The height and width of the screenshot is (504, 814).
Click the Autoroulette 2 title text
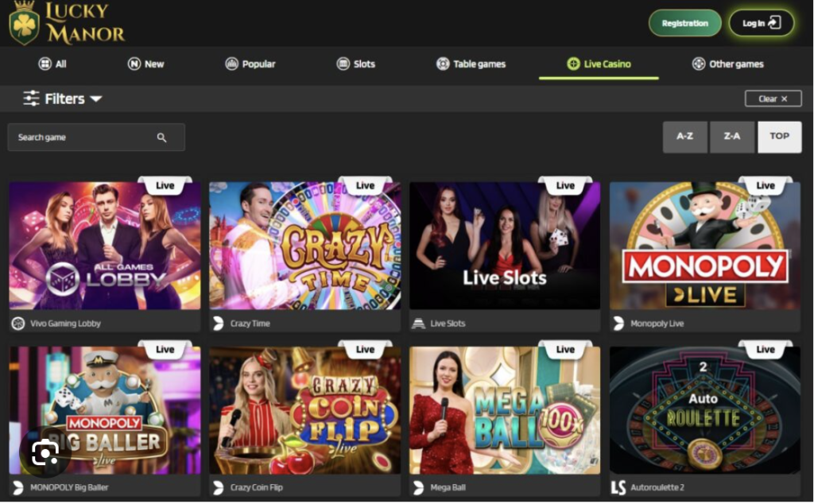click(x=657, y=487)
